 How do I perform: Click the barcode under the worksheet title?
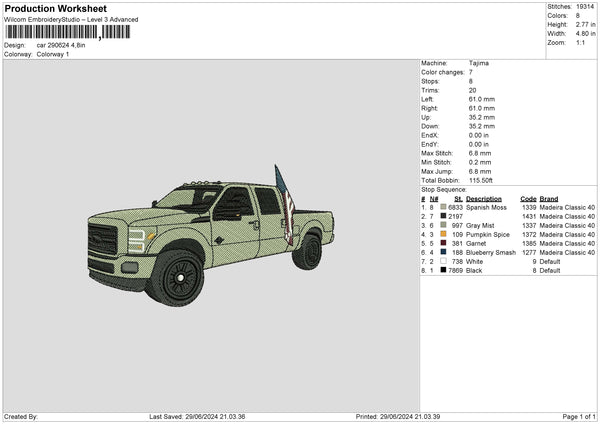(x=68, y=32)
